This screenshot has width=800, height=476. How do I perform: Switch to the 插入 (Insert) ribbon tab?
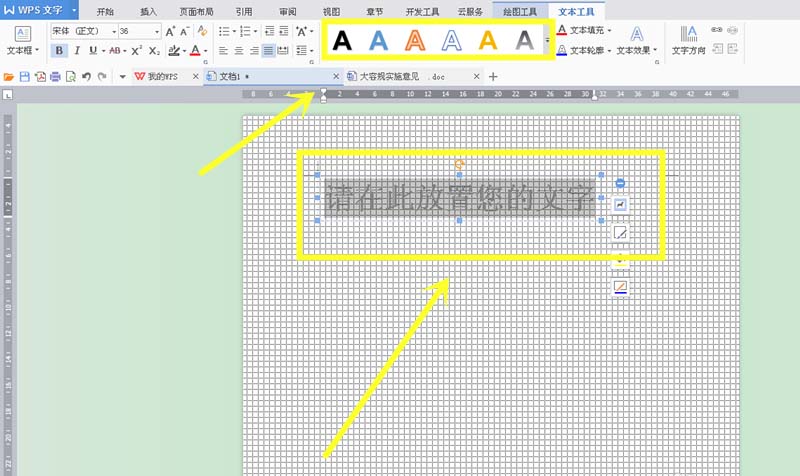148,11
